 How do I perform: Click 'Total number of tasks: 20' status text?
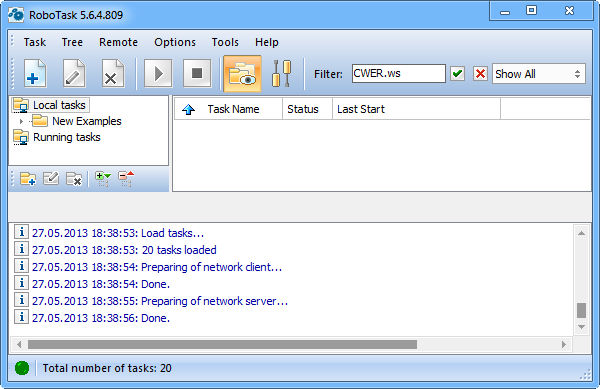tap(107, 368)
